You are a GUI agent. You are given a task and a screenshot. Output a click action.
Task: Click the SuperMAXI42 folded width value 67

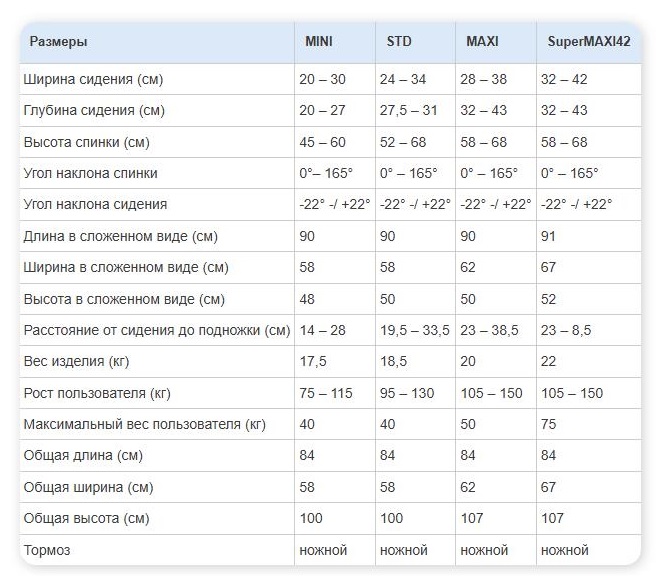coord(550,267)
